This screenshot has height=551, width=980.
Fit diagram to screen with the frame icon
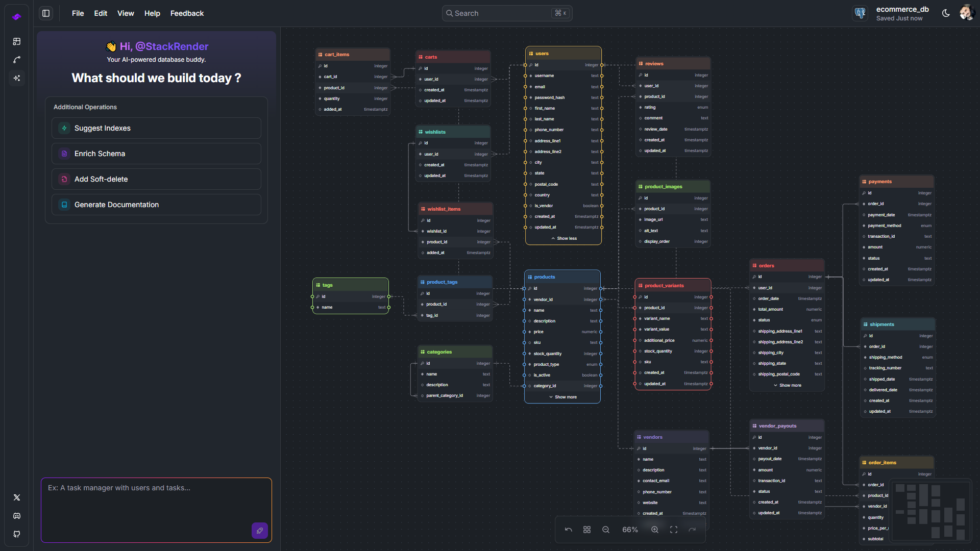pyautogui.click(x=673, y=530)
